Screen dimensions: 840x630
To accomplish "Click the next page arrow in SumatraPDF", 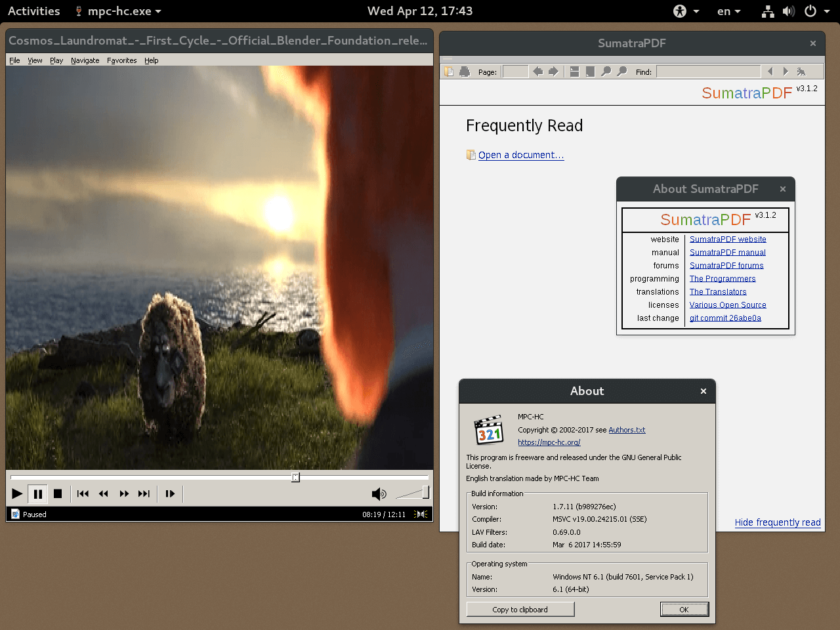I will click(x=554, y=71).
